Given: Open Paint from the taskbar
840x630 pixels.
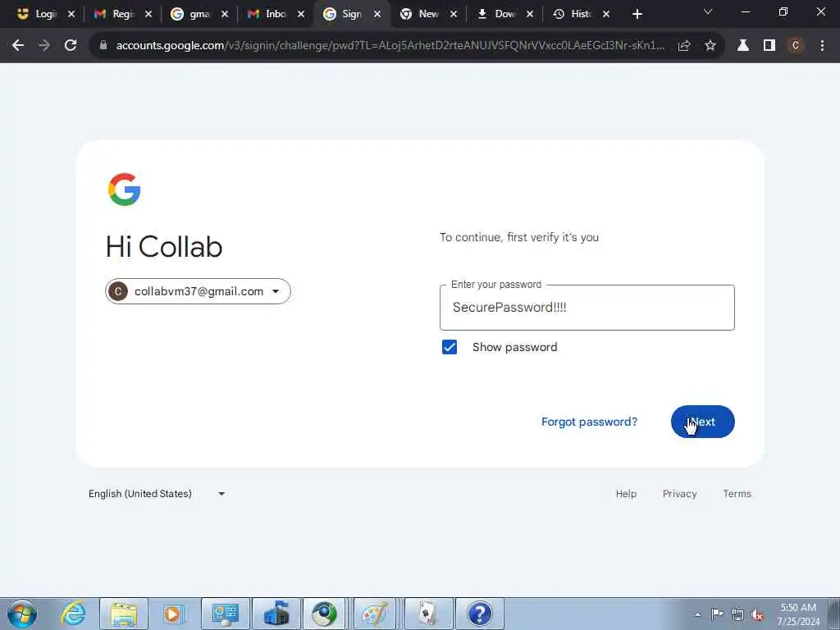Looking at the screenshot, I should tap(374, 614).
